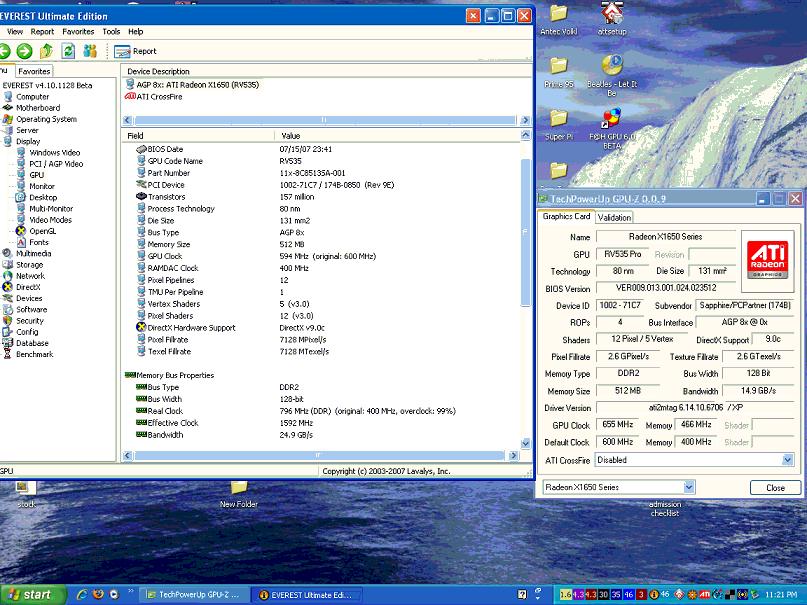Image resolution: width=807 pixels, height=605 pixels.
Task: Open the Report menu in EVEREST
Action: click(x=42, y=31)
